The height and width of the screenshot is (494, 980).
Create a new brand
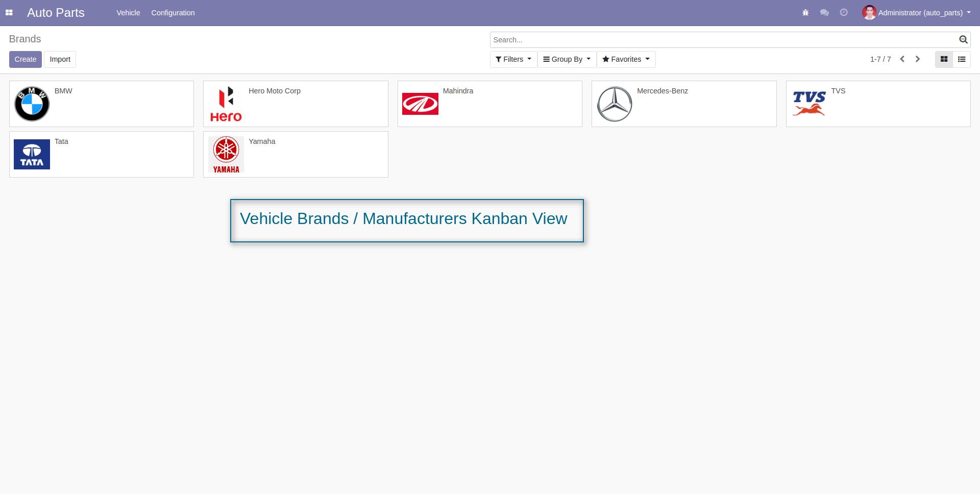pos(26,59)
